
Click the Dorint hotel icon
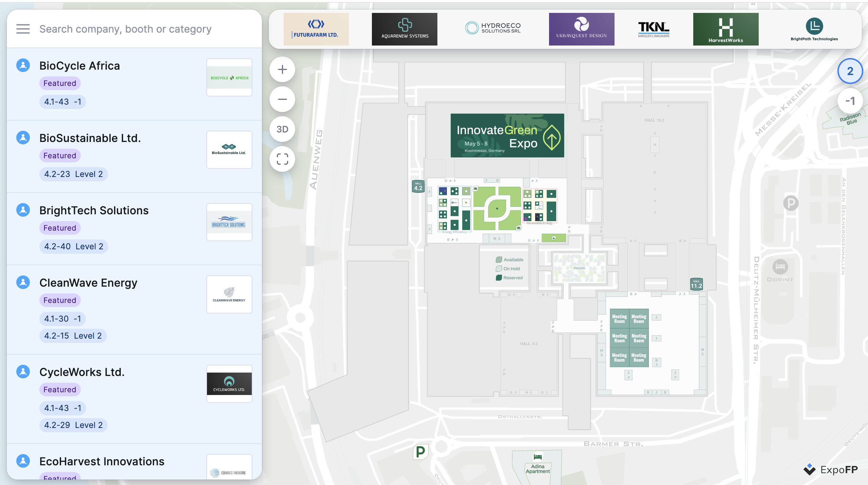(780, 267)
